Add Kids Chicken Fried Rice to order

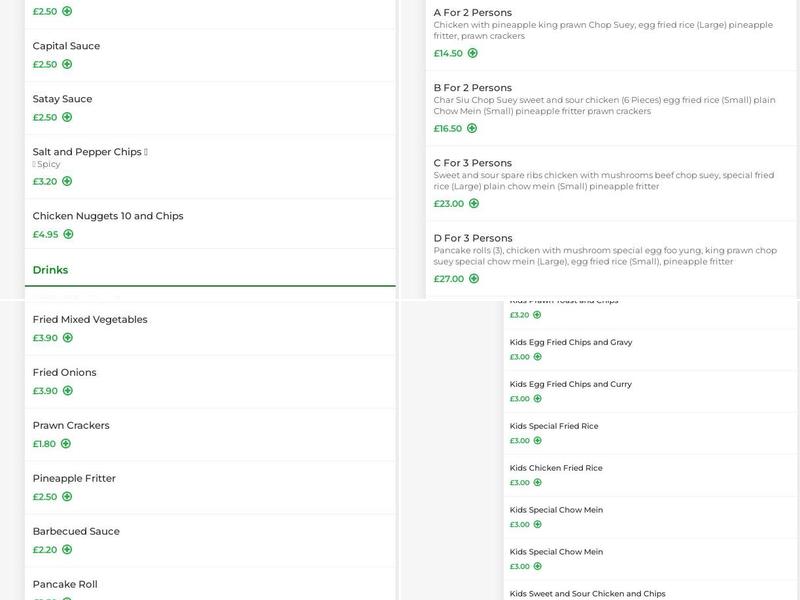click(x=537, y=483)
